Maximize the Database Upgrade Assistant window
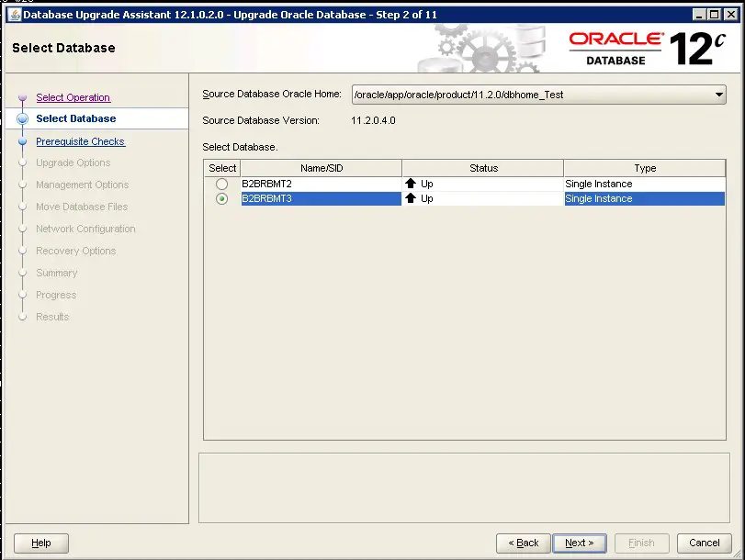This screenshot has width=745, height=560. [x=714, y=15]
